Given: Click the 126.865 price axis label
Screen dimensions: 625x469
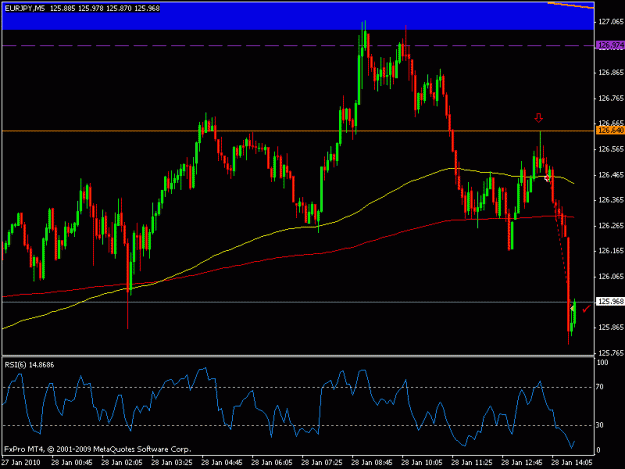Looking at the screenshot, I should point(611,73).
